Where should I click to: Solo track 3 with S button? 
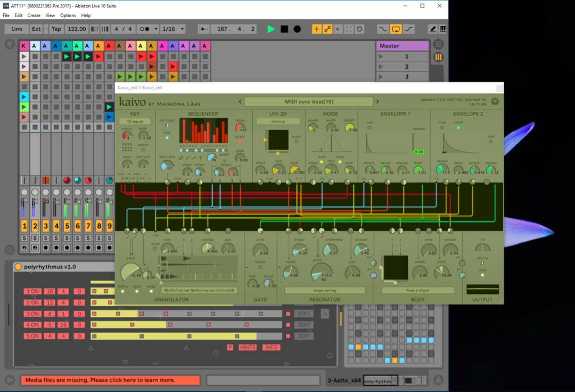point(45,238)
